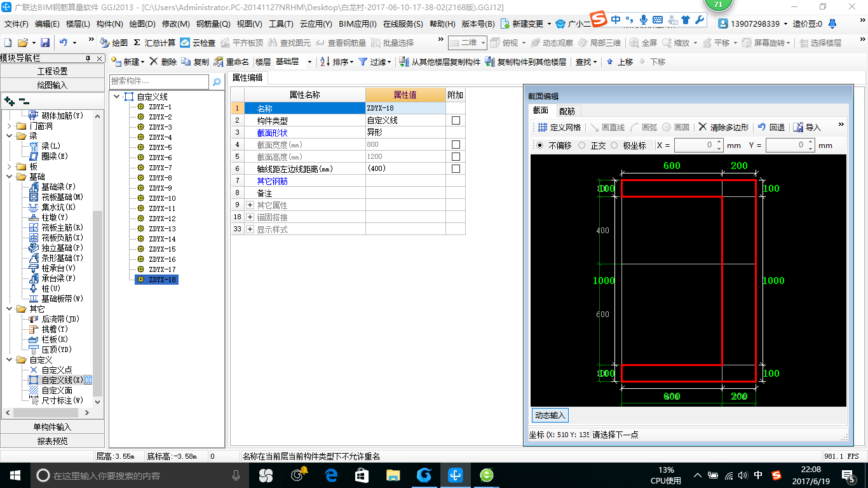This screenshot has height=488, width=868.
Task: Select 不偏移 radio option
Action: point(540,145)
